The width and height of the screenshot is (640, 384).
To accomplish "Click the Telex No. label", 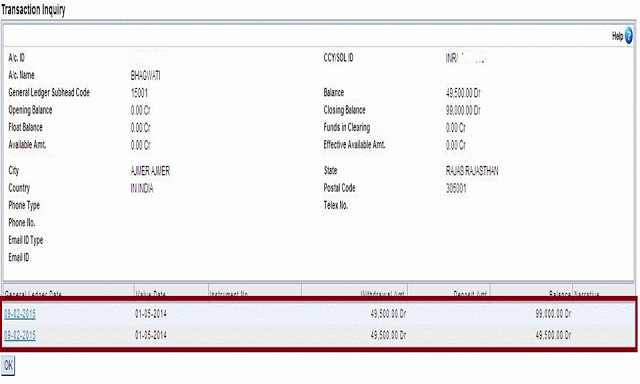I will click(336, 205).
